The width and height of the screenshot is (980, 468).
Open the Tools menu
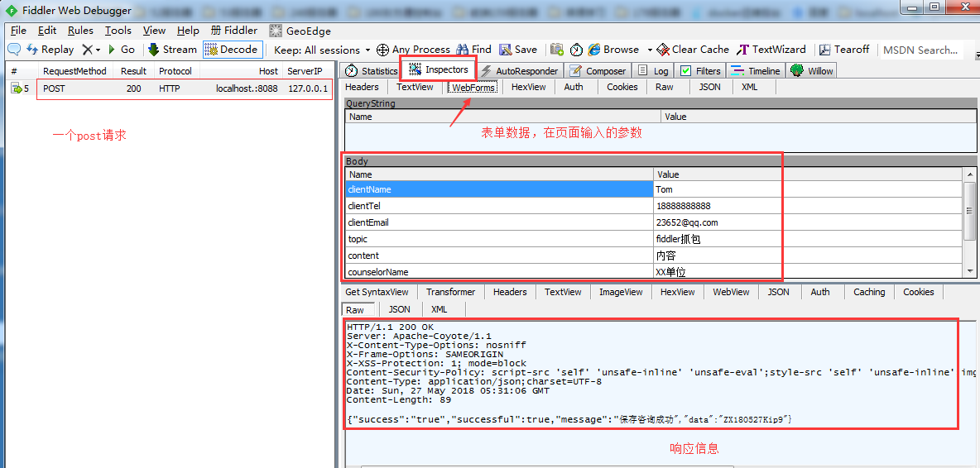tap(118, 31)
